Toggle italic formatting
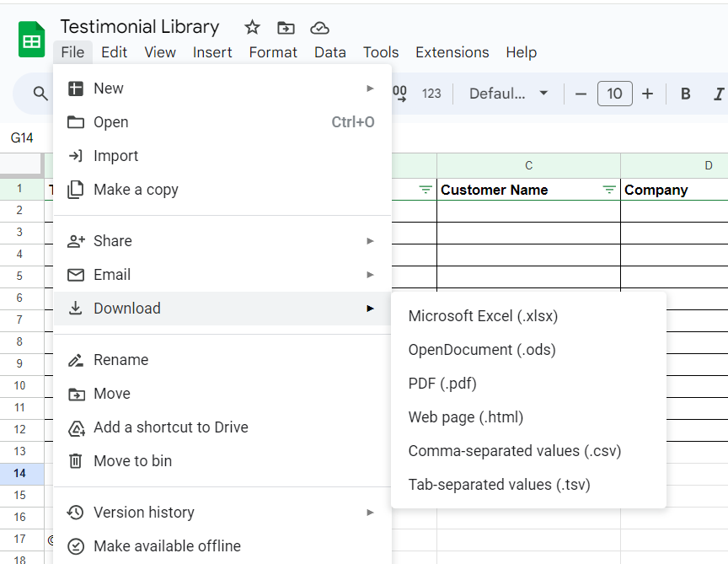This screenshot has height=564, width=728. click(x=718, y=94)
